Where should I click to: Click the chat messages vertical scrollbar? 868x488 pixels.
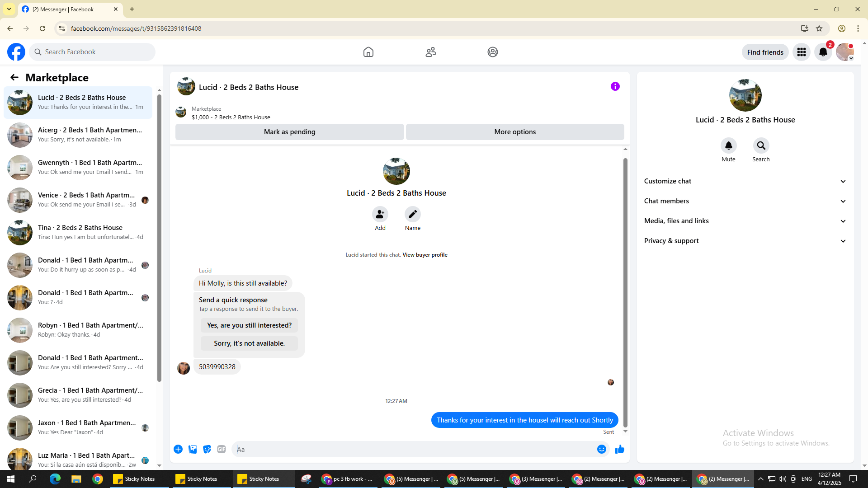click(x=625, y=292)
